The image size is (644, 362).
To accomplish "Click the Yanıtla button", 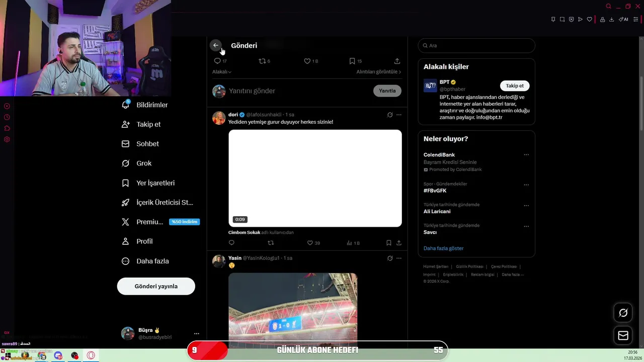I will [387, 90].
